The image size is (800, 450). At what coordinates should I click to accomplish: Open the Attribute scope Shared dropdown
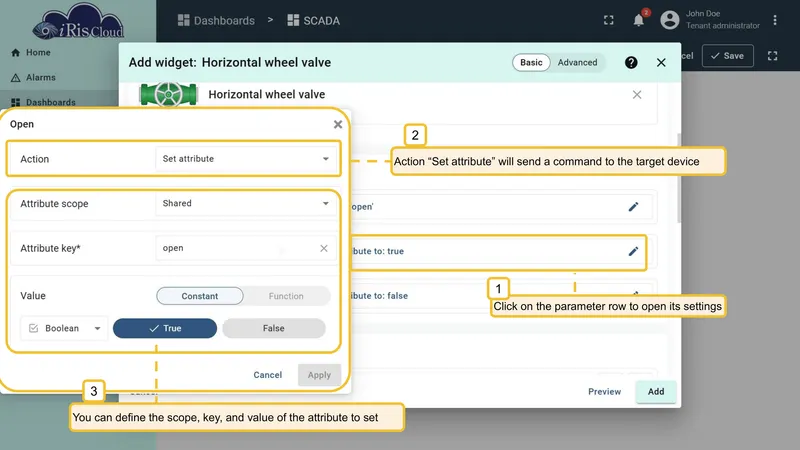click(245, 203)
